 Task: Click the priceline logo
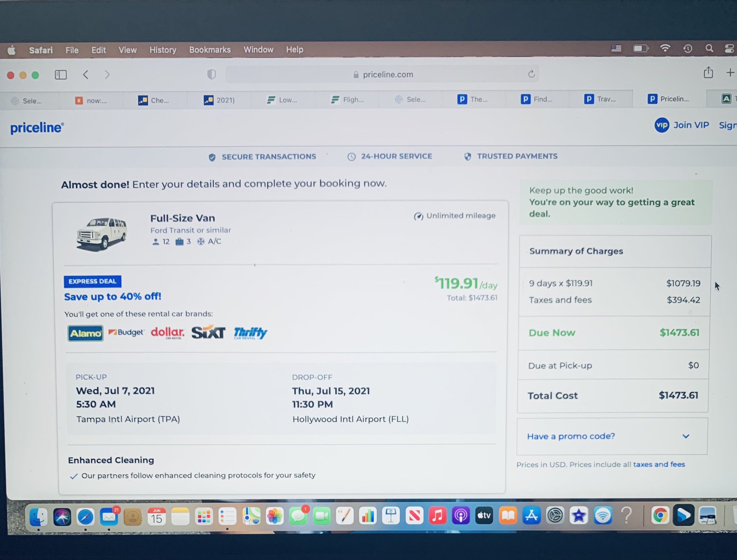pyautogui.click(x=37, y=127)
